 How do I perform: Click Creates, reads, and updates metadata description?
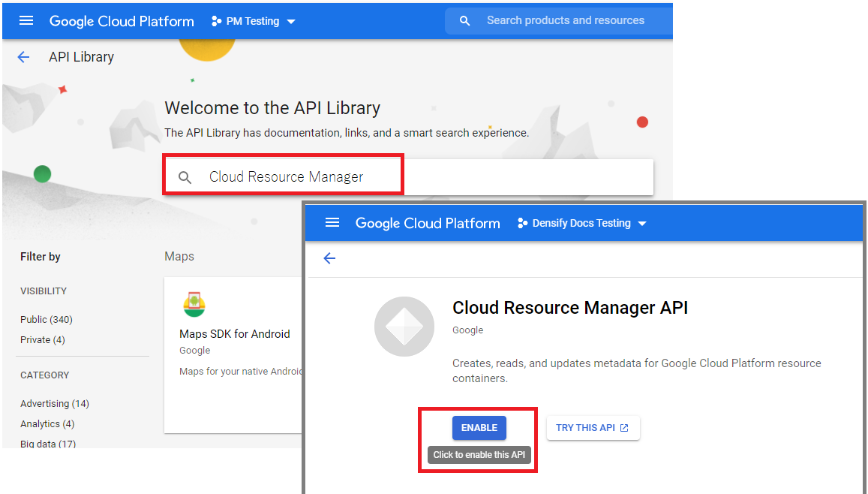coord(637,371)
